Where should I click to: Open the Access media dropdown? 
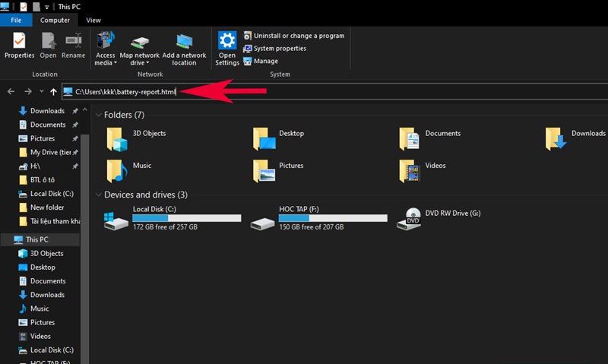[106, 49]
